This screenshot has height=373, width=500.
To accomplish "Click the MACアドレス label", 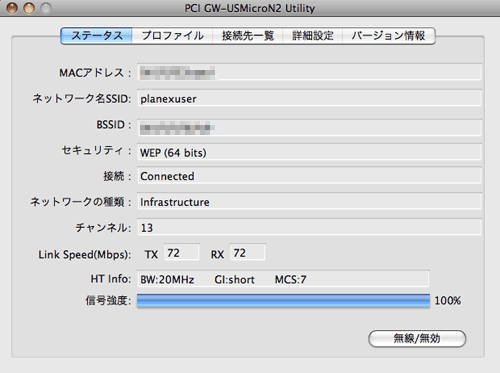I will point(95,73).
